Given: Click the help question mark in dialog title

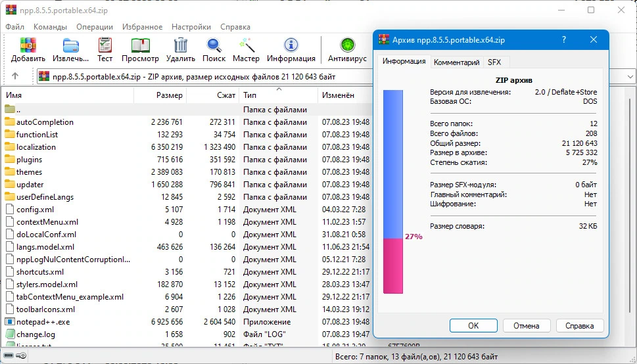Looking at the screenshot, I should [x=564, y=40].
